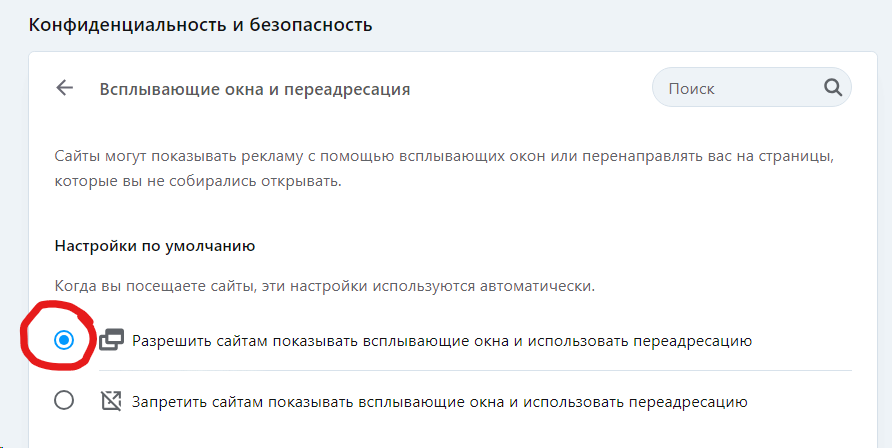
Task: Click the Конфиденциальность и безопасность heading
Action: 200,25
